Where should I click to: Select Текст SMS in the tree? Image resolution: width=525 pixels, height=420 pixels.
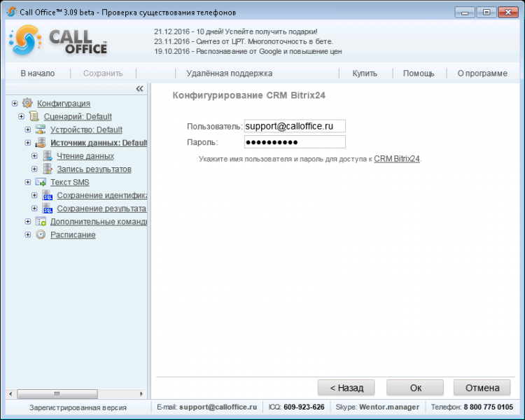69,182
